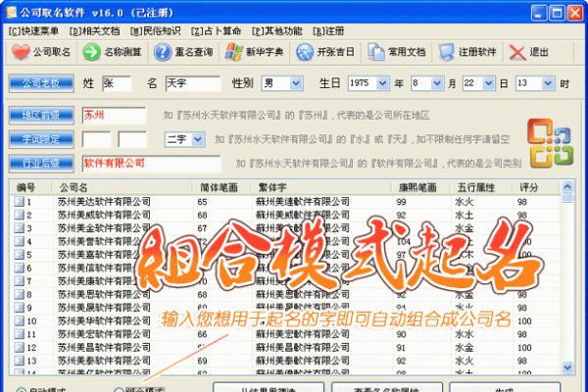Click the first empty word-limit field
The image size is (588, 392).
click(96, 139)
